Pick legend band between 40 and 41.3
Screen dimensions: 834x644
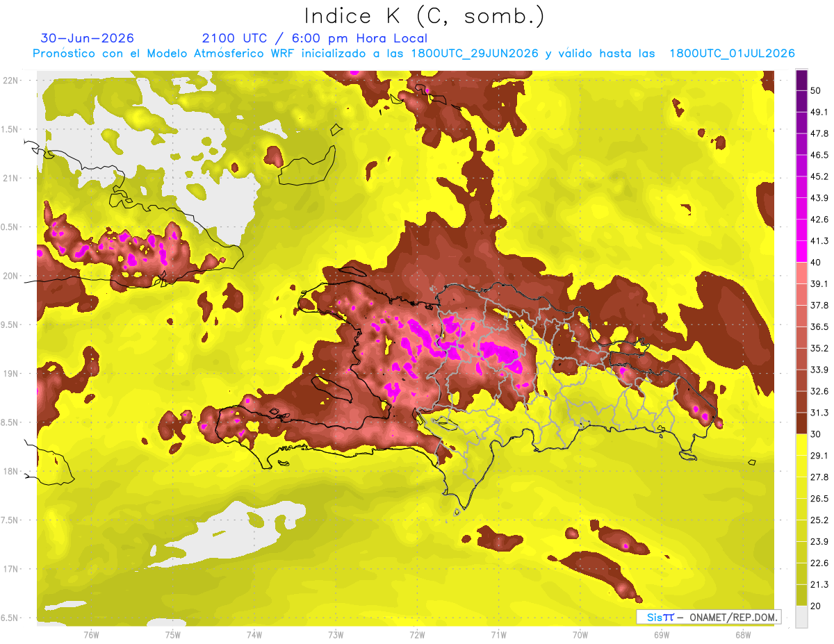point(801,251)
